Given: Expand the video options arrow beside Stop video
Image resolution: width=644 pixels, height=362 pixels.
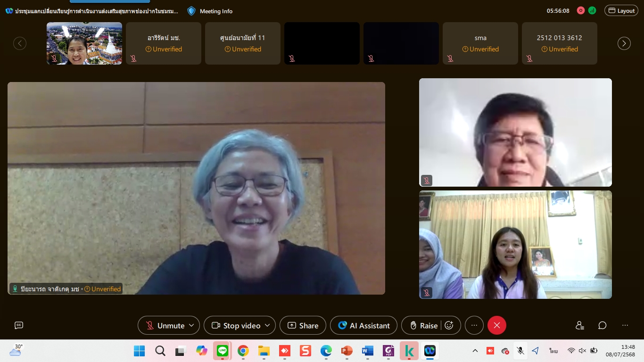Looking at the screenshot, I should [267, 325].
